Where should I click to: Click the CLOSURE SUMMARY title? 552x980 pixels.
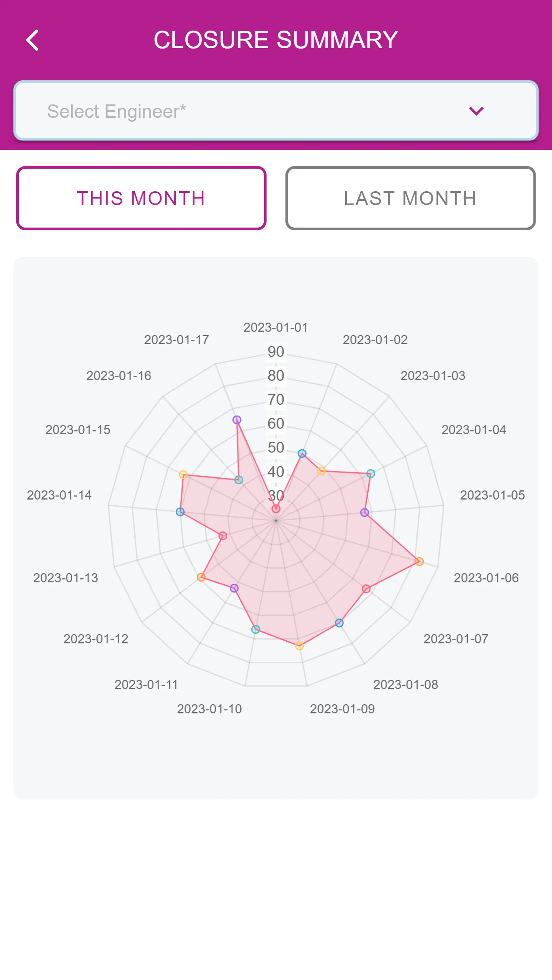[276, 40]
